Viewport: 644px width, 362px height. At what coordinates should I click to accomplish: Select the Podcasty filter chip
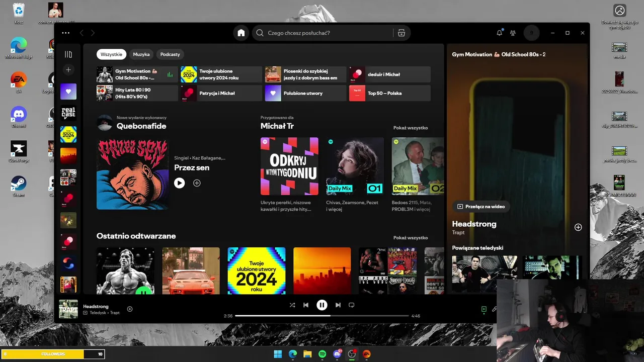pos(170,54)
